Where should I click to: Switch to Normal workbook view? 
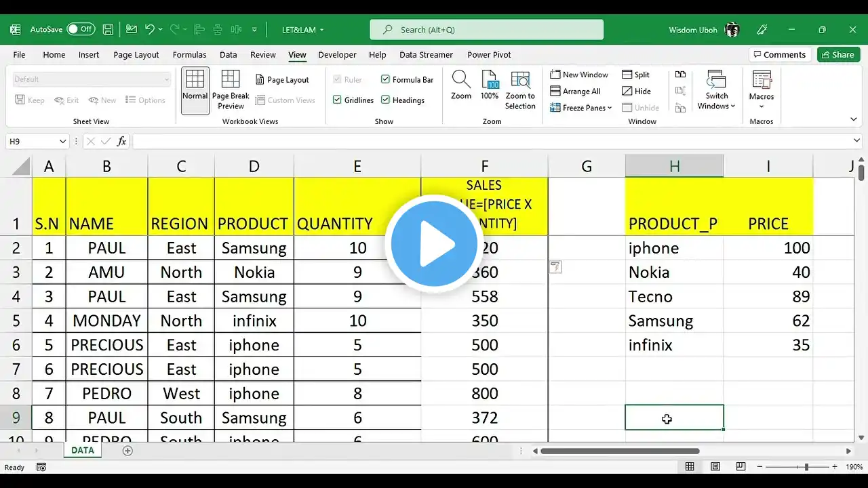coord(195,90)
